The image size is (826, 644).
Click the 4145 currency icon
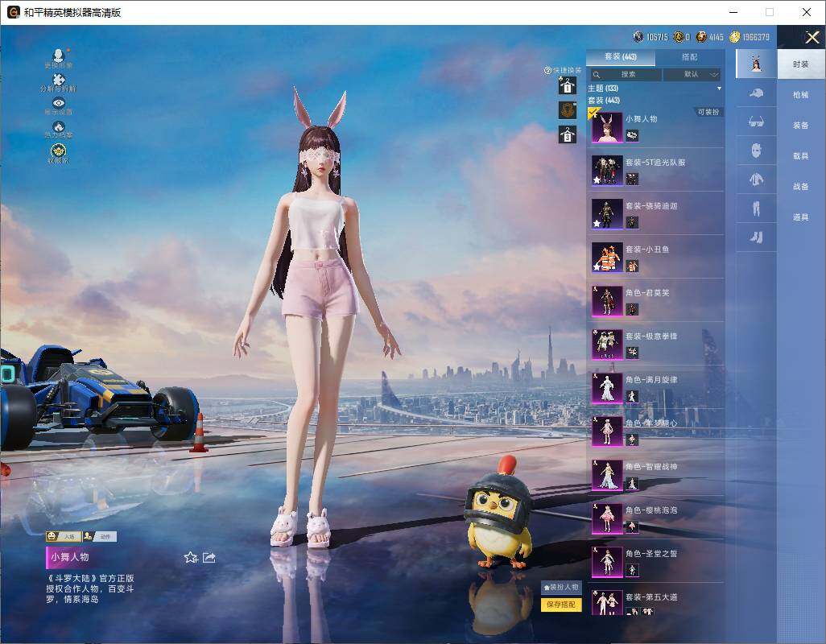[x=701, y=36]
